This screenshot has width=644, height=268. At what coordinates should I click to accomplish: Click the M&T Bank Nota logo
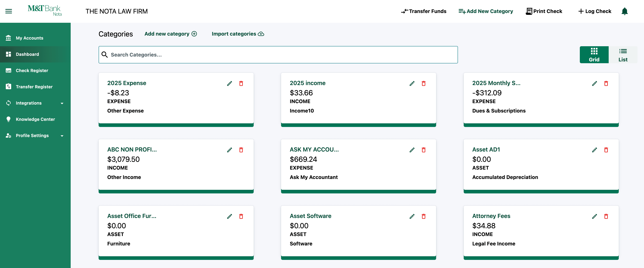pyautogui.click(x=45, y=11)
